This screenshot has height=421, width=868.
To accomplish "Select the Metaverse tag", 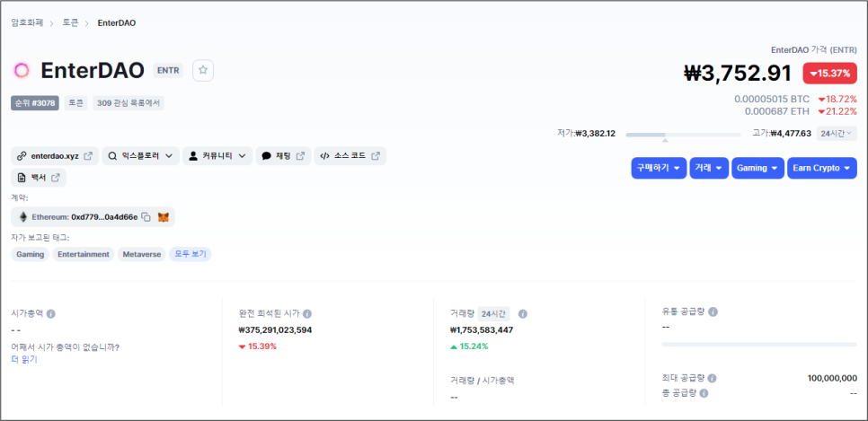I will coord(142,254).
